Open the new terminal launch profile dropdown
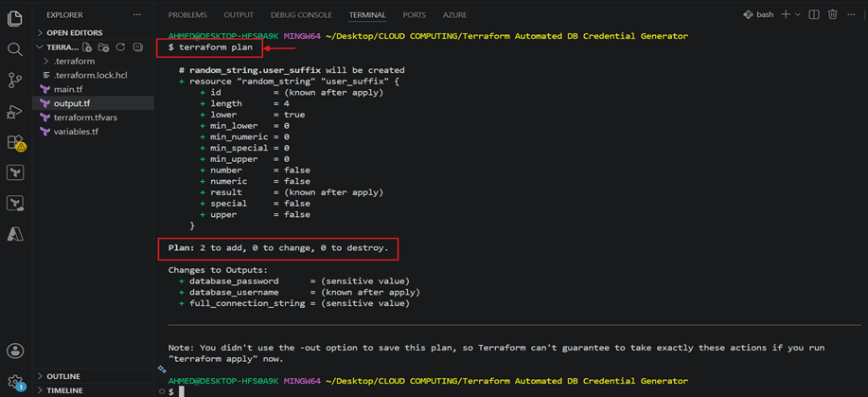The width and height of the screenshot is (868, 397). [x=798, y=14]
